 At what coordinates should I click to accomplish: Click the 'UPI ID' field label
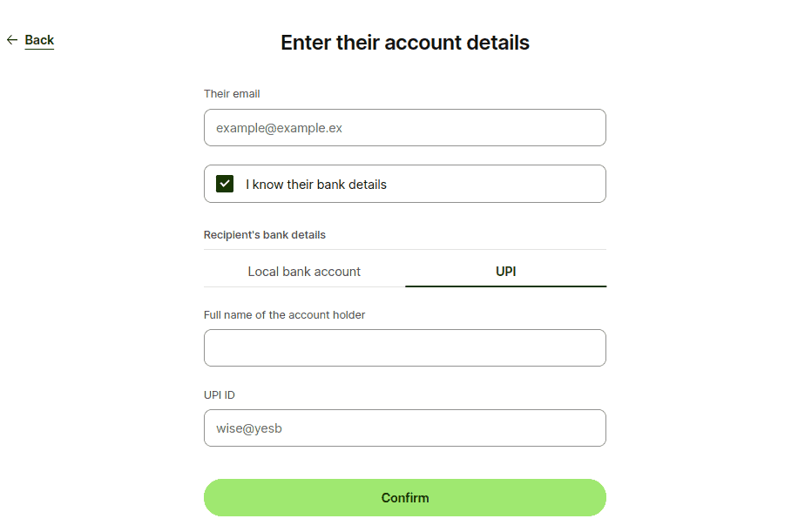pos(220,395)
